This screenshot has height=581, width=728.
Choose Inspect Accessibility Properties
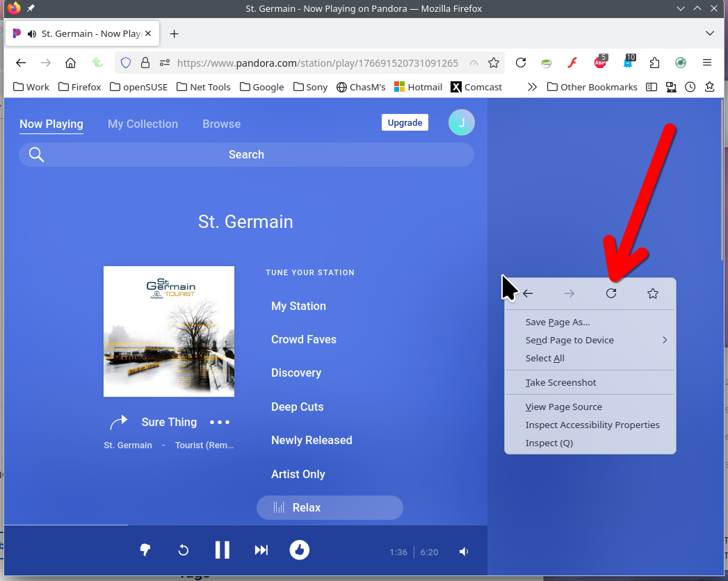point(590,425)
